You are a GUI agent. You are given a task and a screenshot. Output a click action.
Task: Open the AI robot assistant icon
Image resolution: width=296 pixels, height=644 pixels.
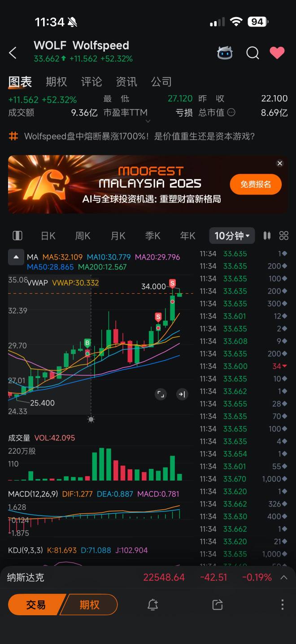click(225, 53)
